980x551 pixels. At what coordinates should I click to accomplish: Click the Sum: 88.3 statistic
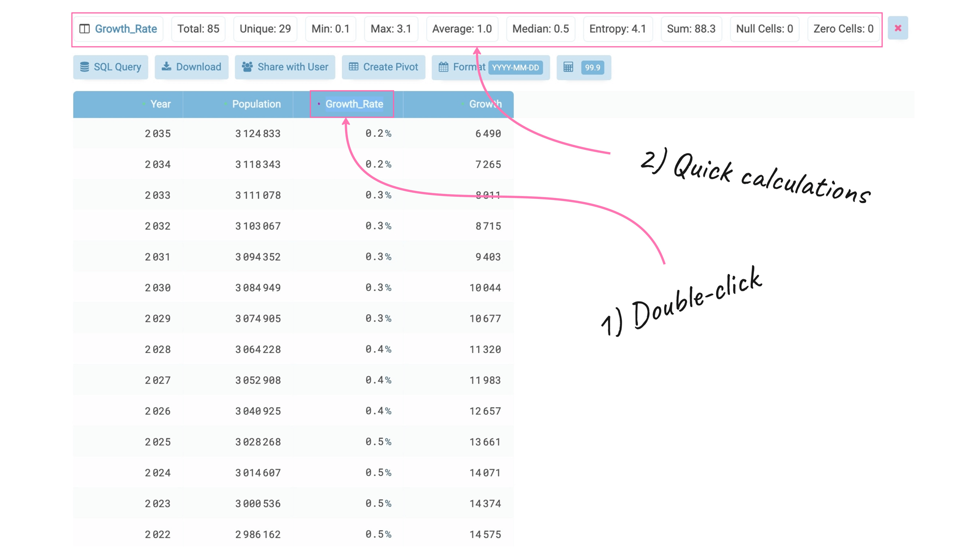(x=691, y=29)
